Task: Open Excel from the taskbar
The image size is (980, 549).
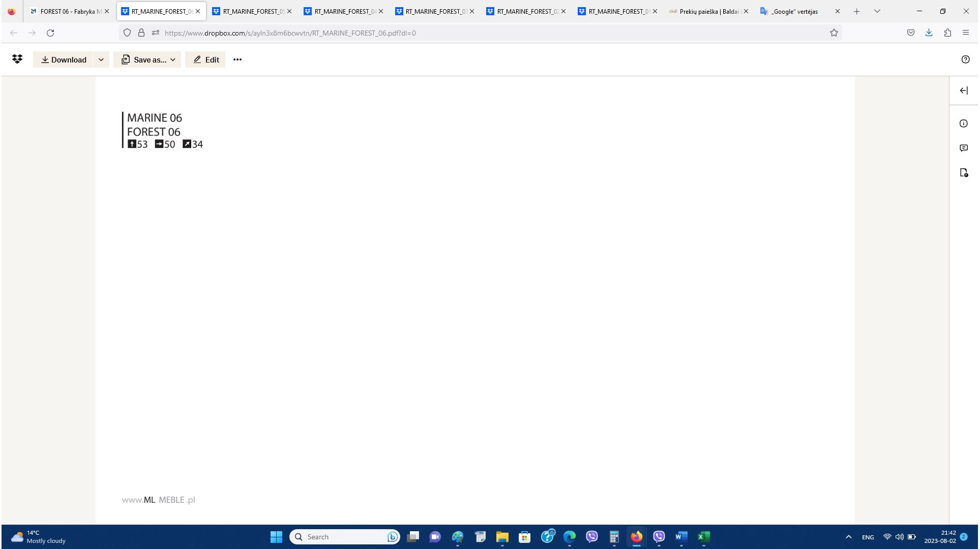Action: click(703, 537)
